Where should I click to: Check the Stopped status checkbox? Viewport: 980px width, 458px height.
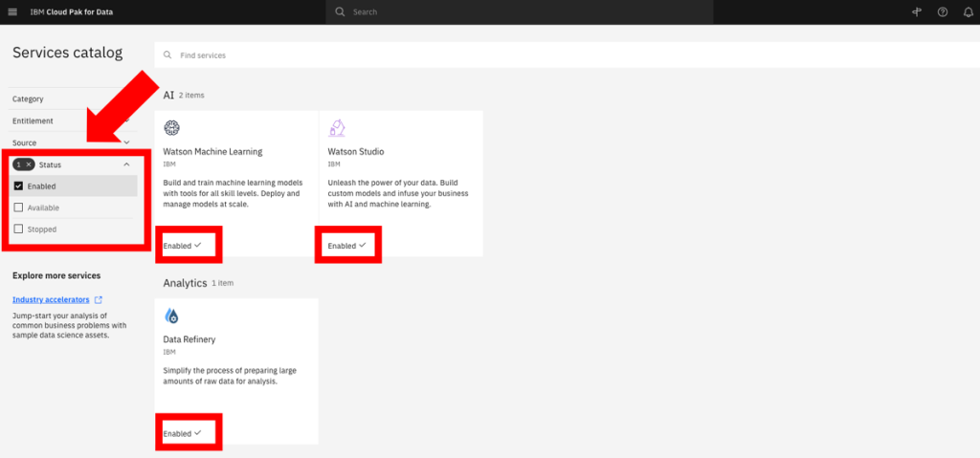point(19,229)
